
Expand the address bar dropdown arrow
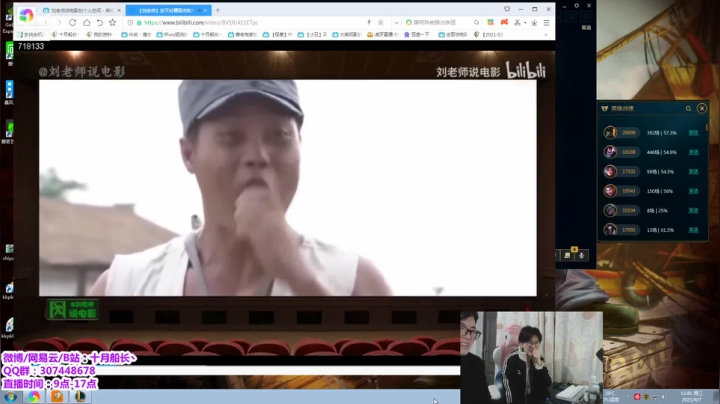point(396,22)
